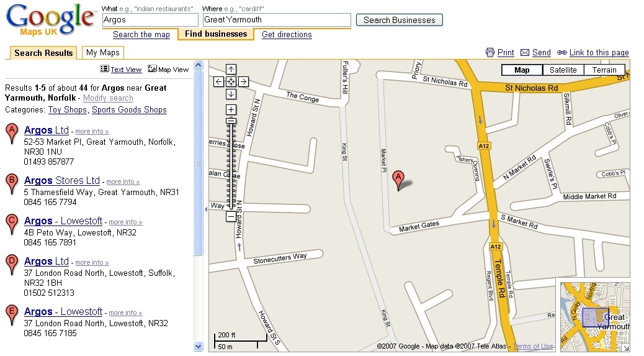Select the Map view type button
Screen dimensions: 644x356
click(x=522, y=70)
